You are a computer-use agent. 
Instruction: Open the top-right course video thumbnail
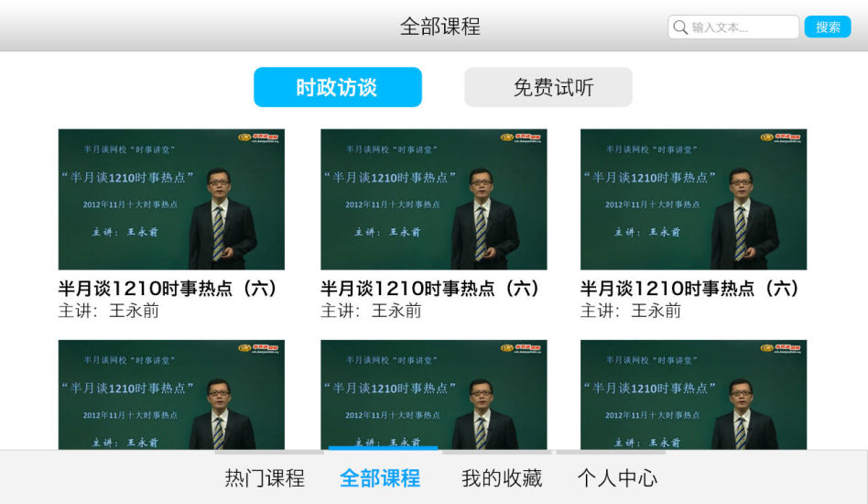coord(693,199)
